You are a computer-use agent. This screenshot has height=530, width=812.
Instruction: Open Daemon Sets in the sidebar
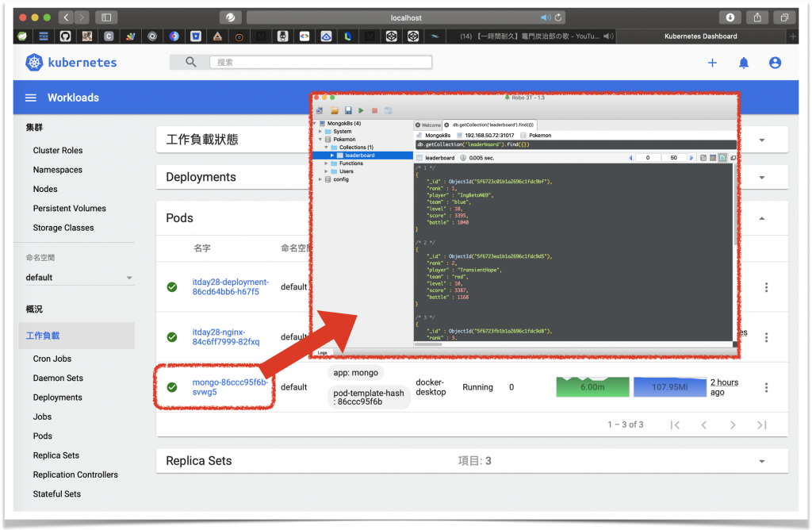coord(58,378)
